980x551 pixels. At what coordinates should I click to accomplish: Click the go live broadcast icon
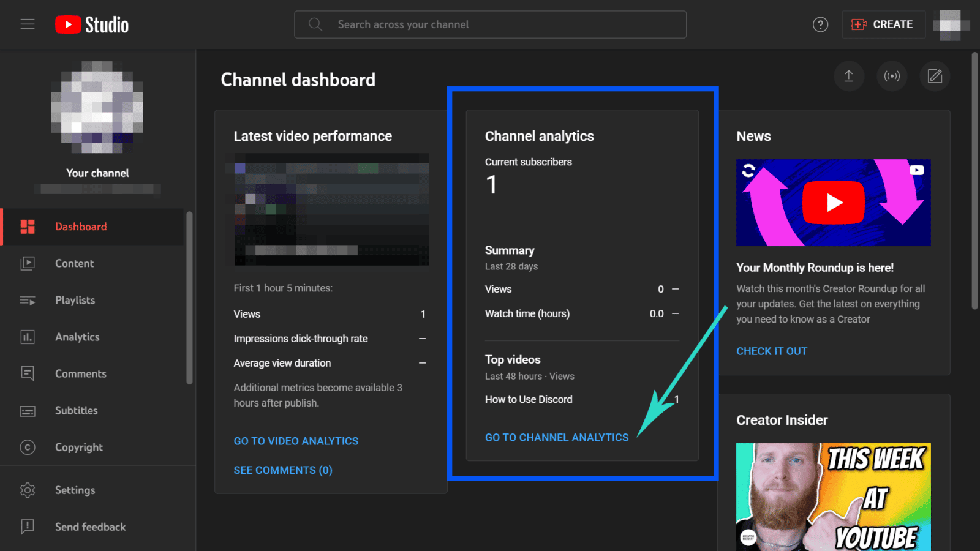point(892,76)
